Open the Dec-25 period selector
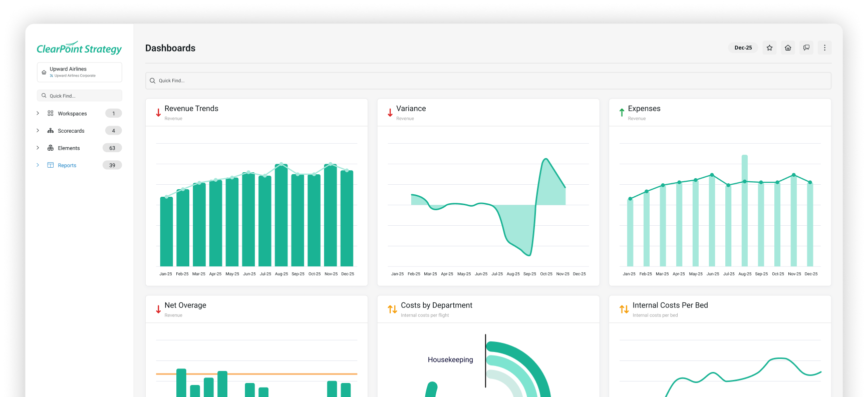Image resolution: width=868 pixels, height=397 pixels. (743, 48)
